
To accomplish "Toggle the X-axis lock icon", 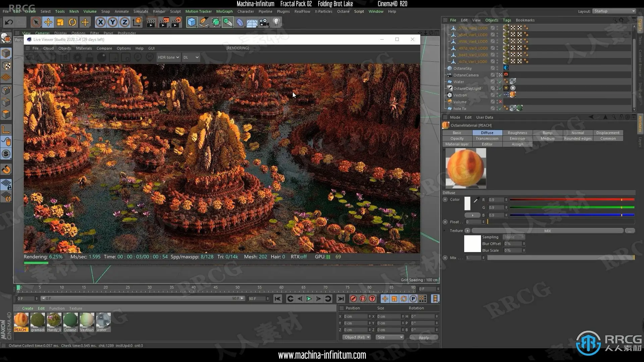I will point(100,22).
